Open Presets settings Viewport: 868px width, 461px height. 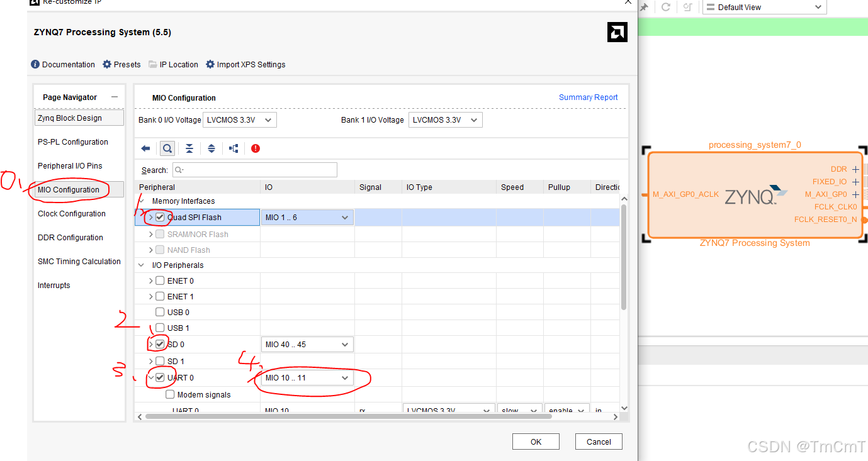(121, 65)
